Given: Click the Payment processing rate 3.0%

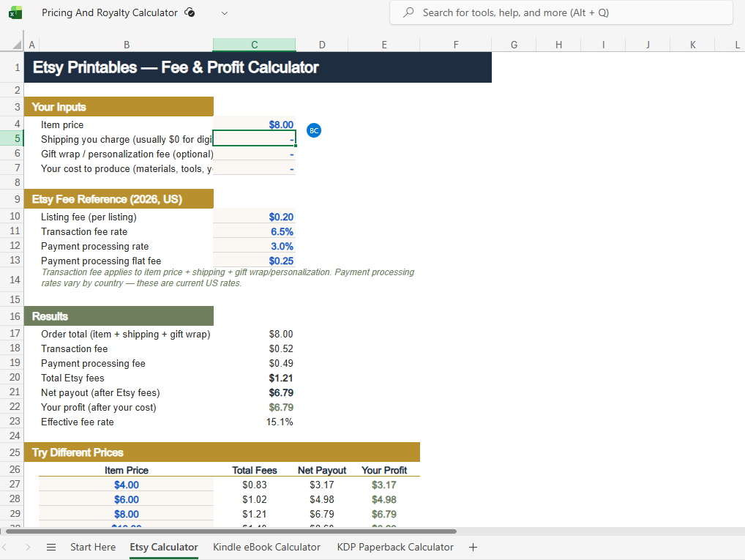Looking at the screenshot, I should click(x=254, y=246).
